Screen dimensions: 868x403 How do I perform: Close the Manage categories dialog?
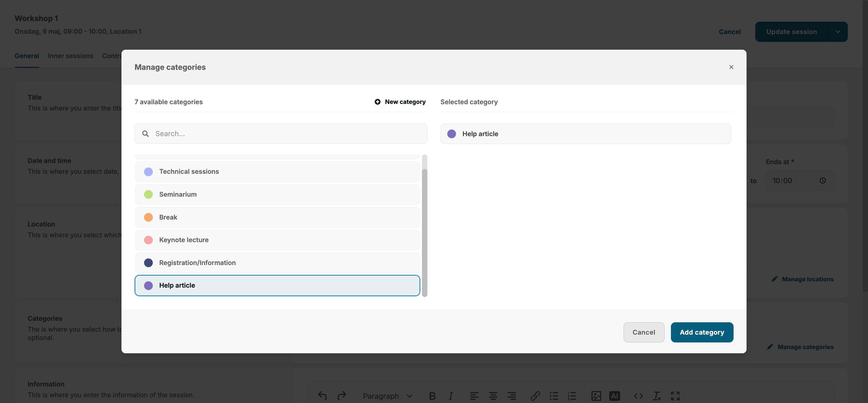[x=731, y=67]
